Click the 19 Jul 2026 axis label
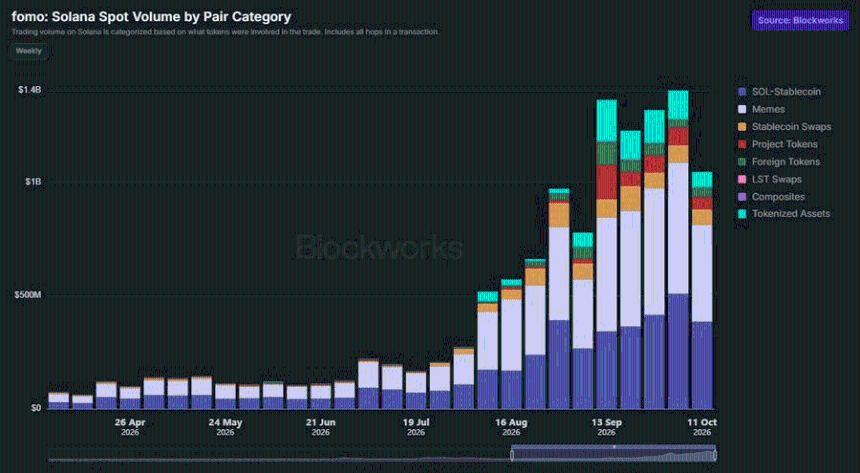Screen dimensions: 860x473 [416, 427]
